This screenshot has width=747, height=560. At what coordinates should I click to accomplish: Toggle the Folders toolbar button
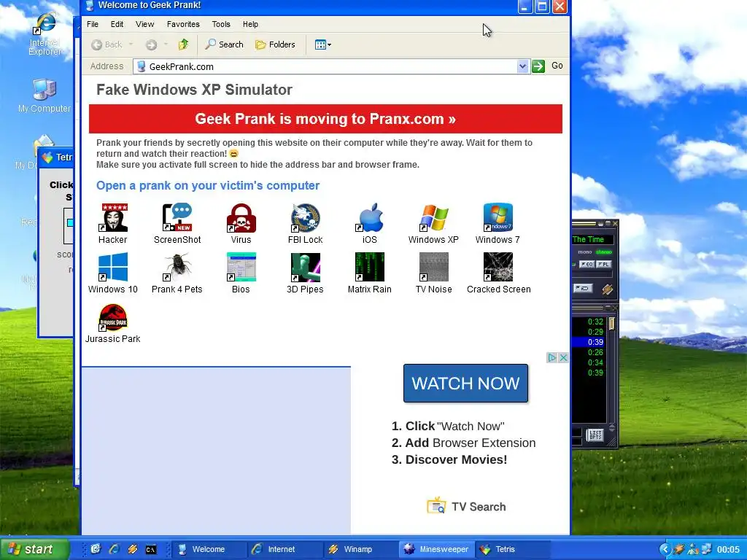tap(275, 44)
